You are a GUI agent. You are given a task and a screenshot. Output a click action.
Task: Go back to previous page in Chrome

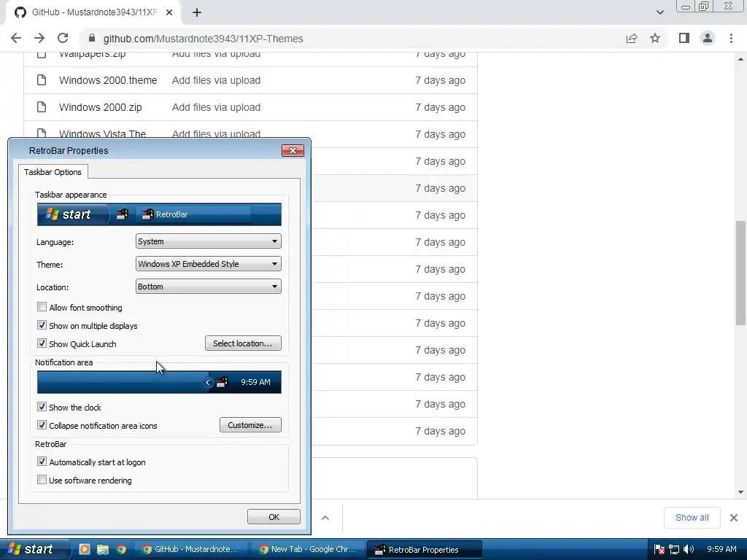[16, 38]
